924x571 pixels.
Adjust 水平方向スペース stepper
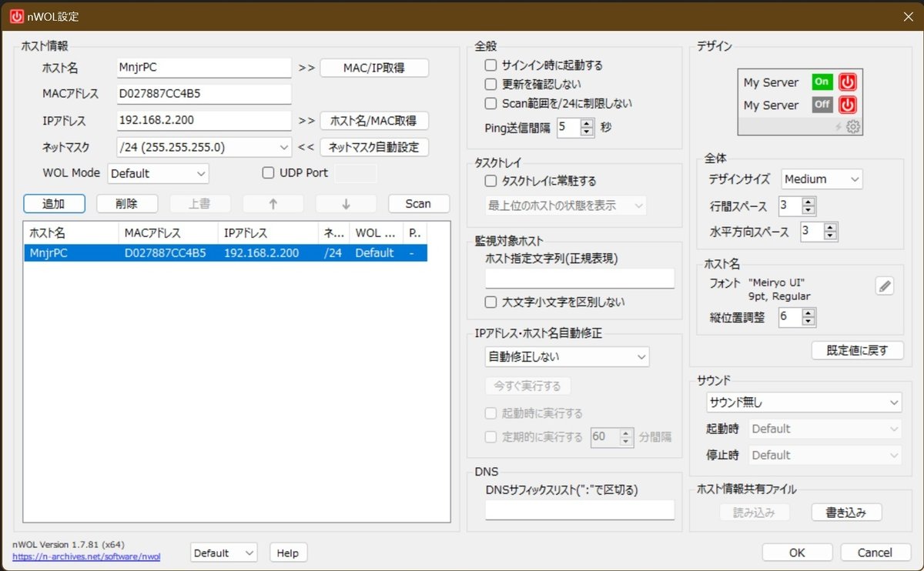click(829, 231)
